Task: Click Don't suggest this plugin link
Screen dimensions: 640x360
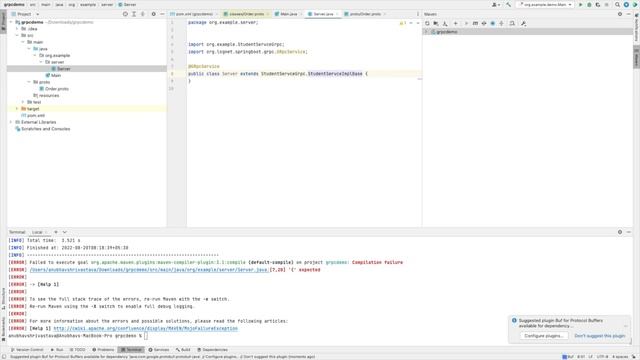Action: 600,336
